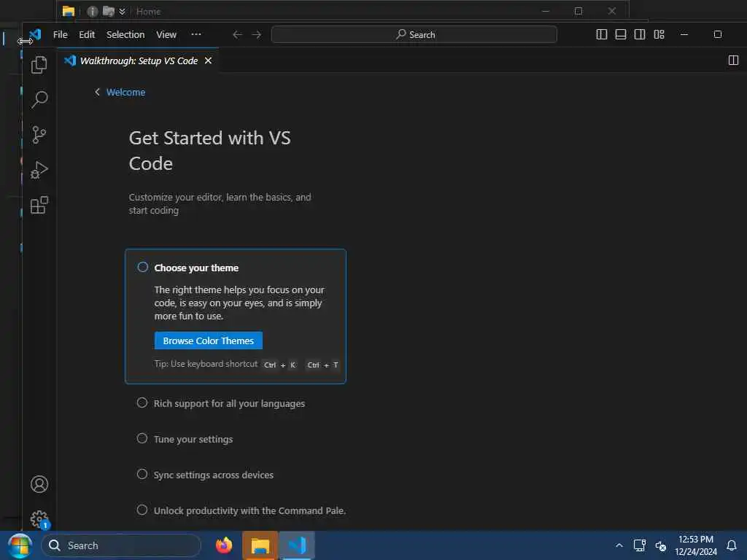The width and height of the screenshot is (747, 560).
Task: Click the Choose your theme heading
Action: coord(196,268)
